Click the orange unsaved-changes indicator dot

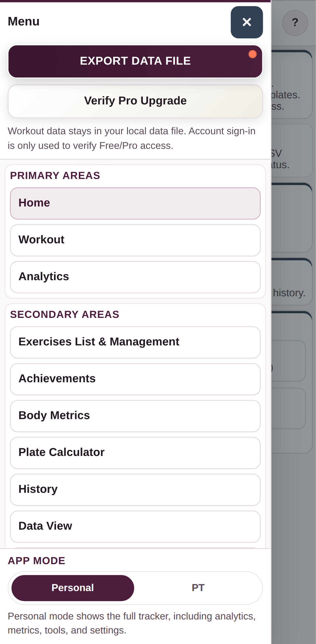[x=252, y=54]
